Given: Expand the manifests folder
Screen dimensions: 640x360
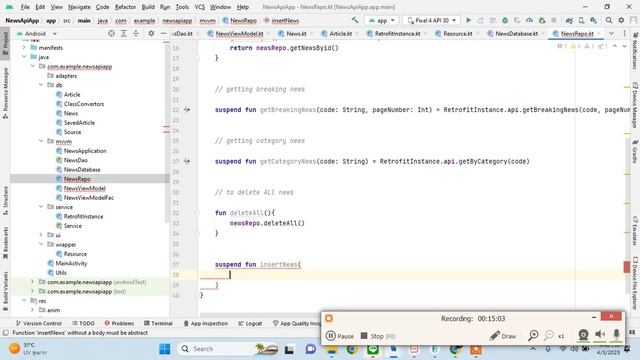Looking at the screenshot, I should (24, 48).
